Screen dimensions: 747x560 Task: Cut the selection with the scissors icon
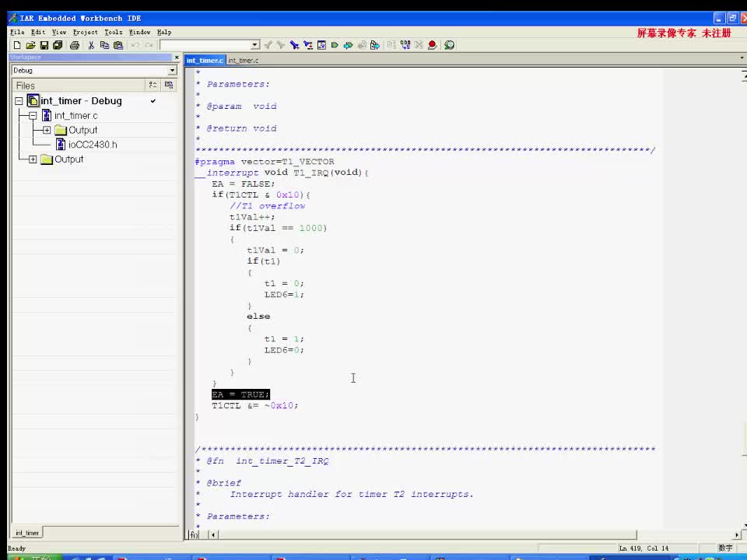click(91, 45)
